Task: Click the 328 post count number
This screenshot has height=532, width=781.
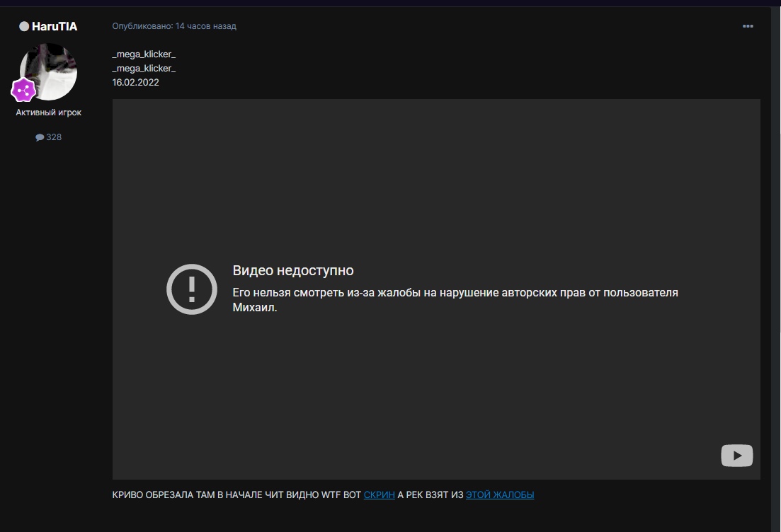Action: (x=54, y=137)
